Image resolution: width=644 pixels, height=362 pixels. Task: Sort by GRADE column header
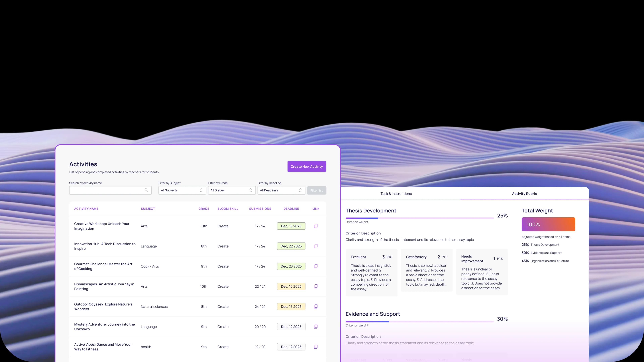204,209
